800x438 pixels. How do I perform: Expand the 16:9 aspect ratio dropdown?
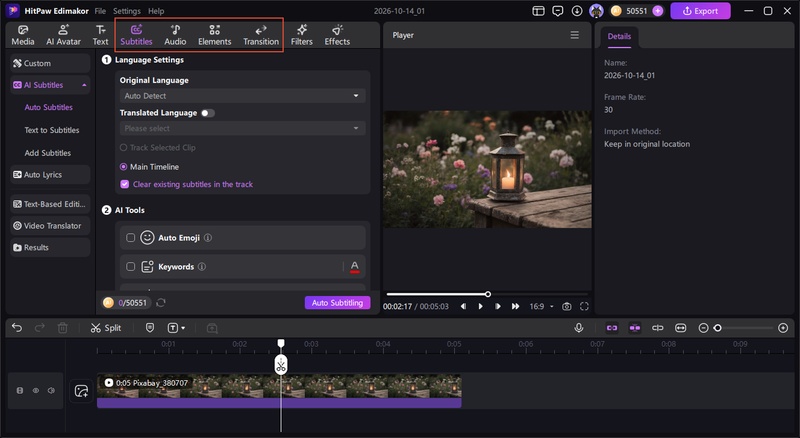tap(541, 306)
